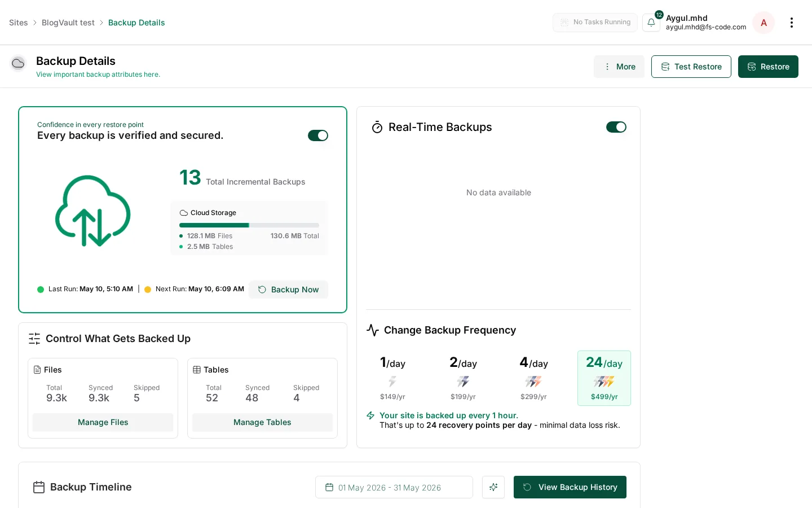
Task: Click the Tables Total count 52
Action: (x=212, y=398)
